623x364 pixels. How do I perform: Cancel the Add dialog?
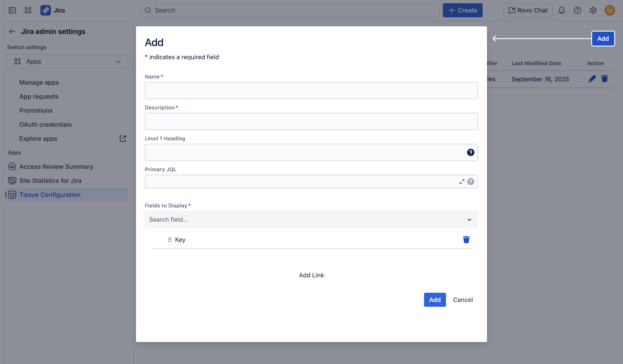[x=463, y=300]
